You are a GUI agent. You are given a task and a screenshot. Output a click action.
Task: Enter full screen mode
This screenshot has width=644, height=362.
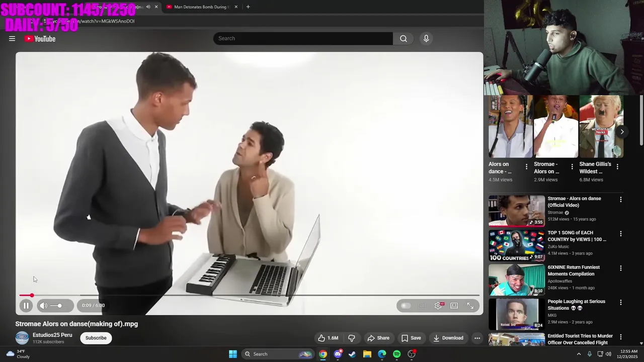[x=470, y=305]
